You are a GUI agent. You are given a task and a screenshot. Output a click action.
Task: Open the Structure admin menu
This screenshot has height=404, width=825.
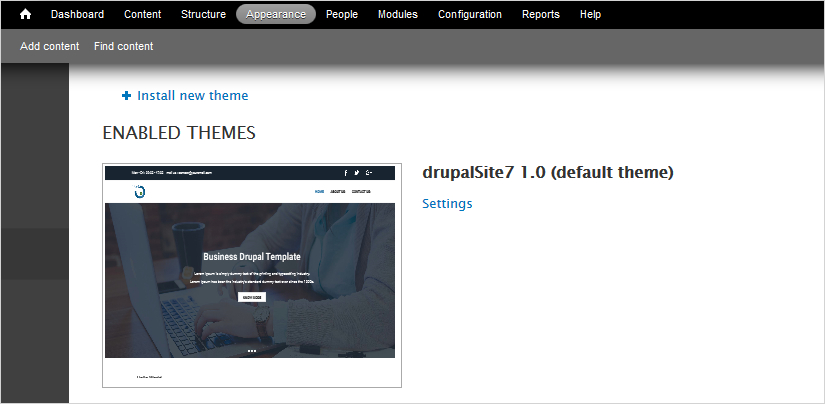(203, 14)
